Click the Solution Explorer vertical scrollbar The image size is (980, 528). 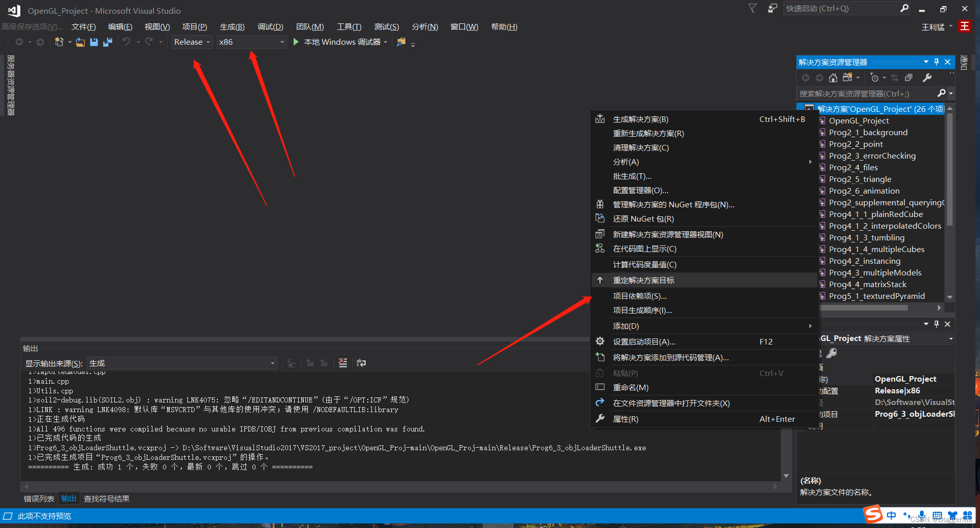[950, 169]
